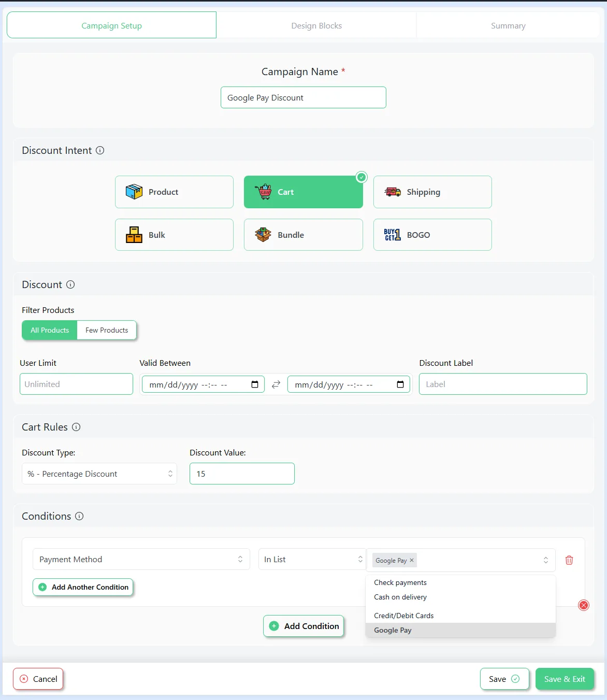Click the Discount Intent info icon
The height and width of the screenshot is (700, 607).
[100, 150]
